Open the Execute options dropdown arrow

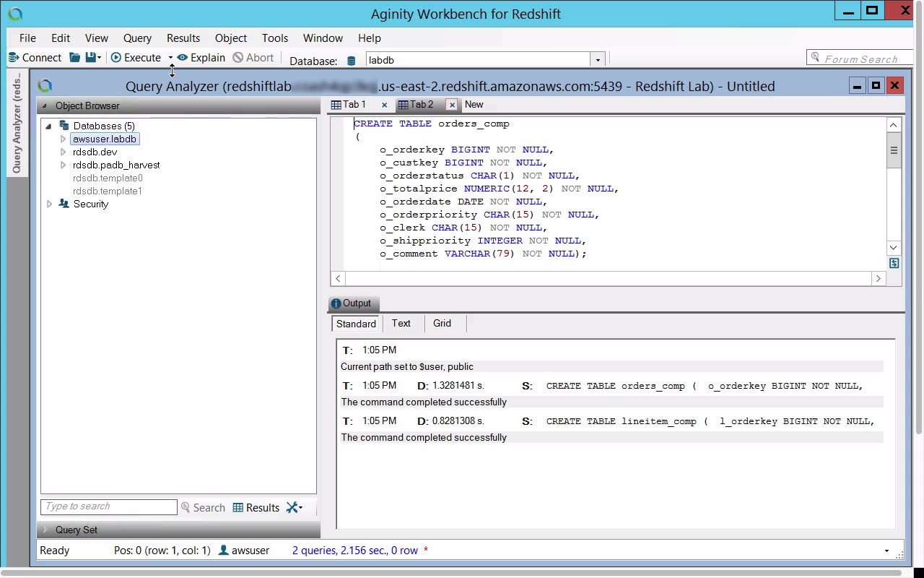click(170, 58)
